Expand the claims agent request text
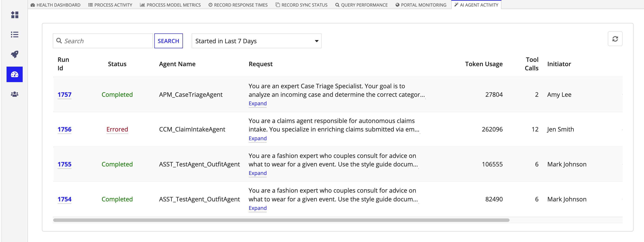The width and height of the screenshot is (644, 242). click(257, 138)
